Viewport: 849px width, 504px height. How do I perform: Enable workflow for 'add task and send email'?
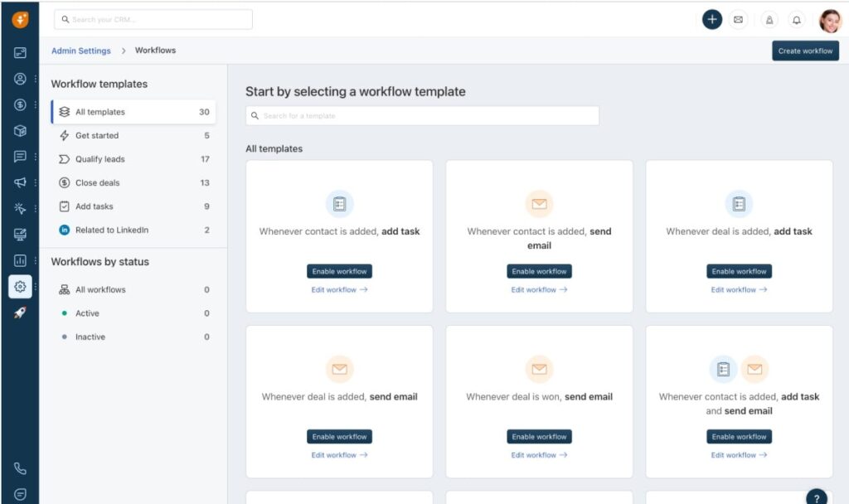pyautogui.click(x=739, y=436)
